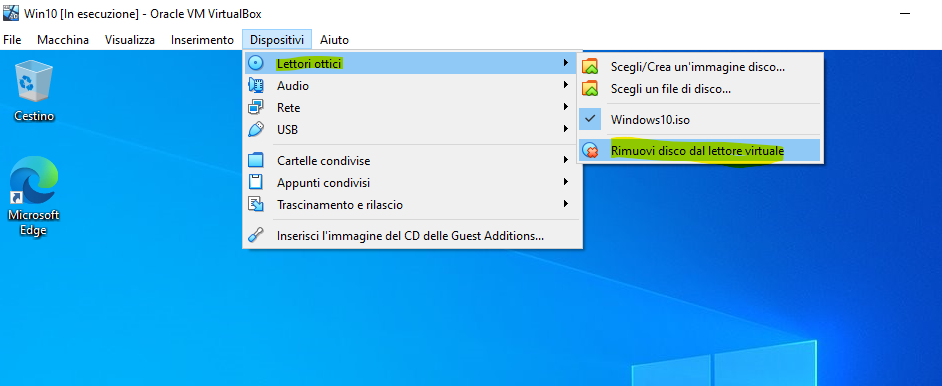Click the Scegli/Crea un'immagine disco icon

point(591,67)
